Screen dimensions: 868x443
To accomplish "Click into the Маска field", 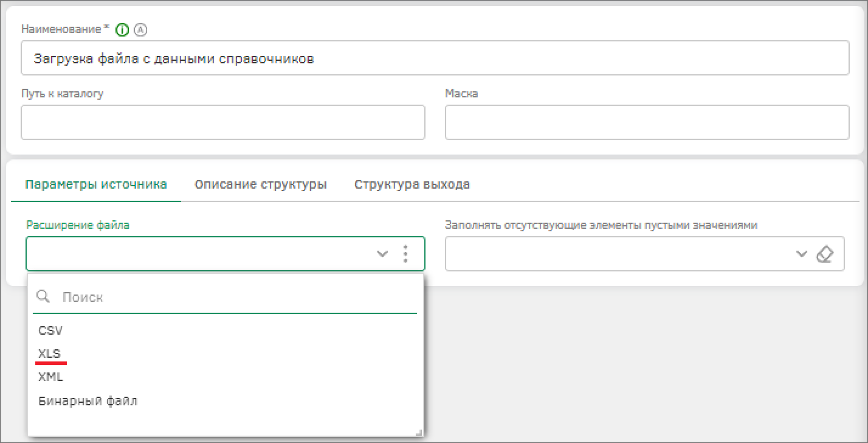I will [647, 122].
